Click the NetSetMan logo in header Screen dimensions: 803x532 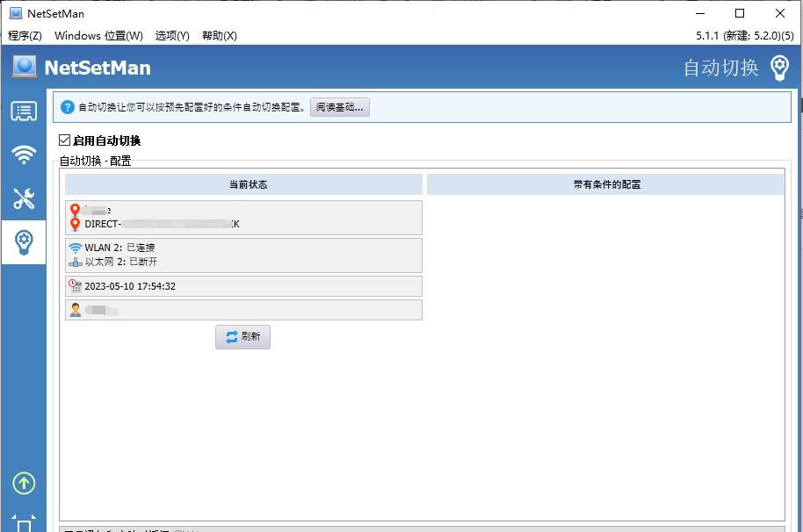tap(25, 67)
